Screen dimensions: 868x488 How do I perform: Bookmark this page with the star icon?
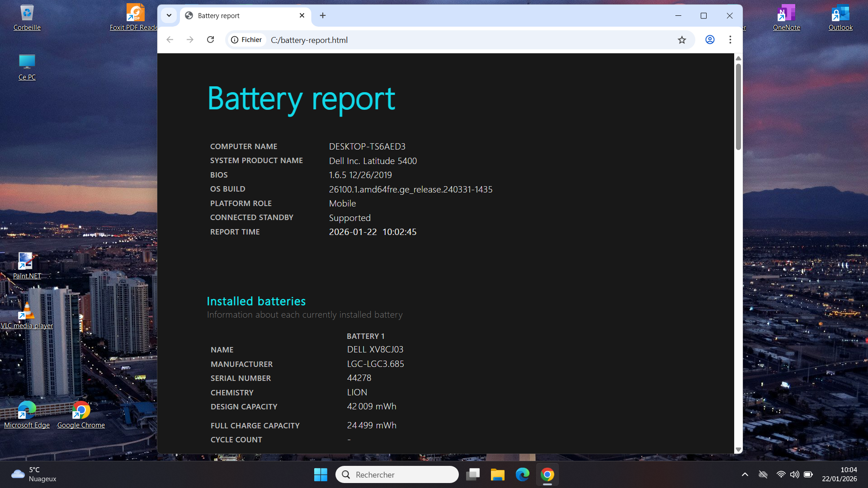coord(682,40)
